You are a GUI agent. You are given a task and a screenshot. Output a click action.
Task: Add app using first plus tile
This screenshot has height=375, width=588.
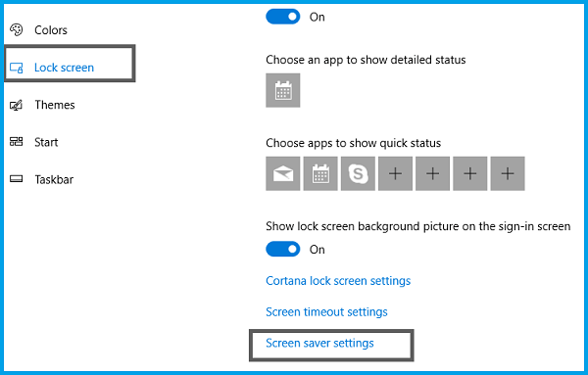pyautogui.click(x=395, y=173)
